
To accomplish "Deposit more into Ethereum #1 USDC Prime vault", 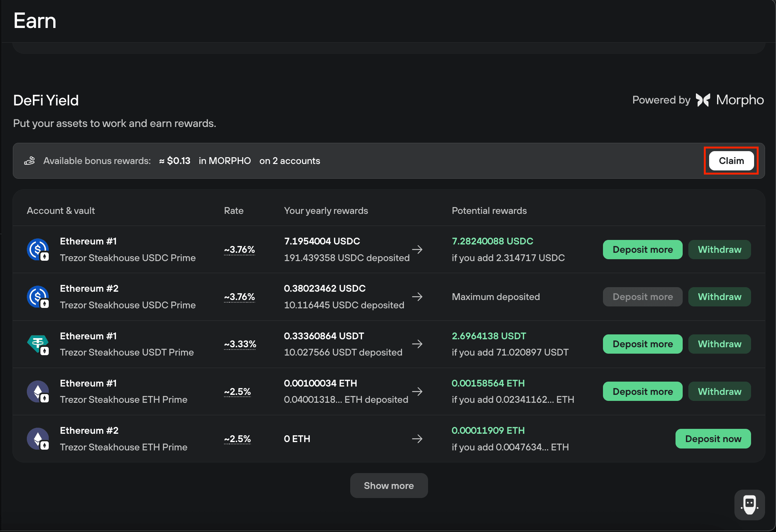I will pyautogui.click(x=643, y=249).
